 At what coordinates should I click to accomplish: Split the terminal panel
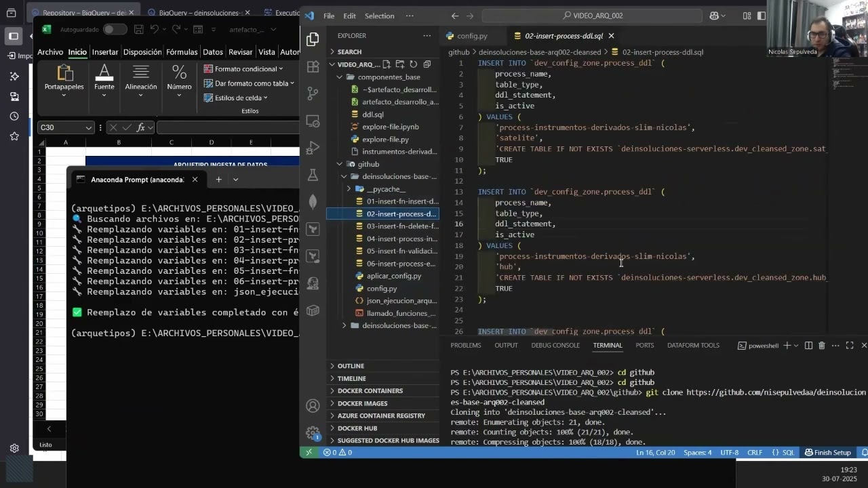pos(808,346)
